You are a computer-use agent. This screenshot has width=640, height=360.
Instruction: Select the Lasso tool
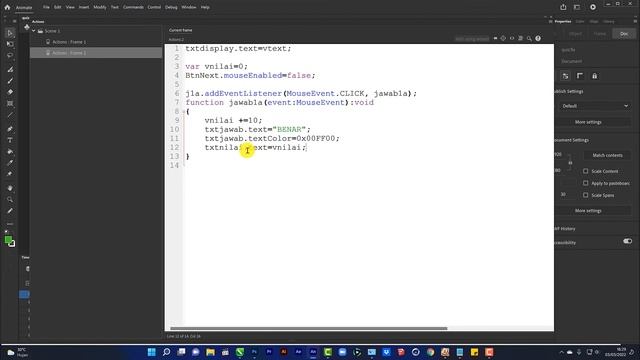(x=10, y=55)
